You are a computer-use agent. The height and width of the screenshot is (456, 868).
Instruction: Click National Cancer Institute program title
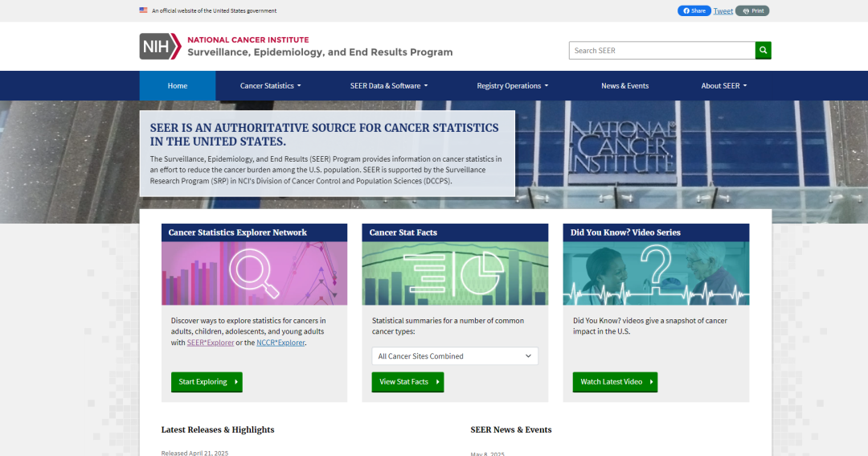click(320, 47)
